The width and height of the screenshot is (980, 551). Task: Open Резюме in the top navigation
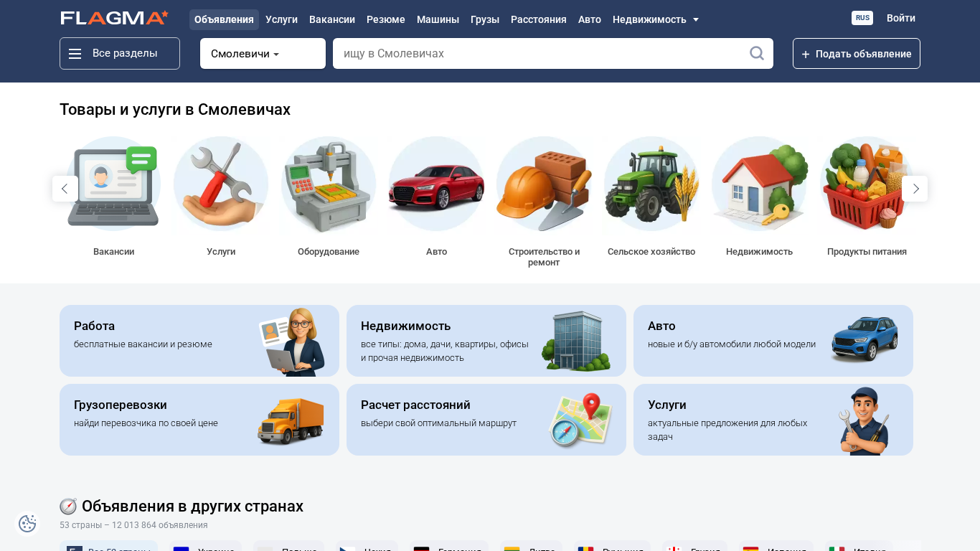coord(386,19)
